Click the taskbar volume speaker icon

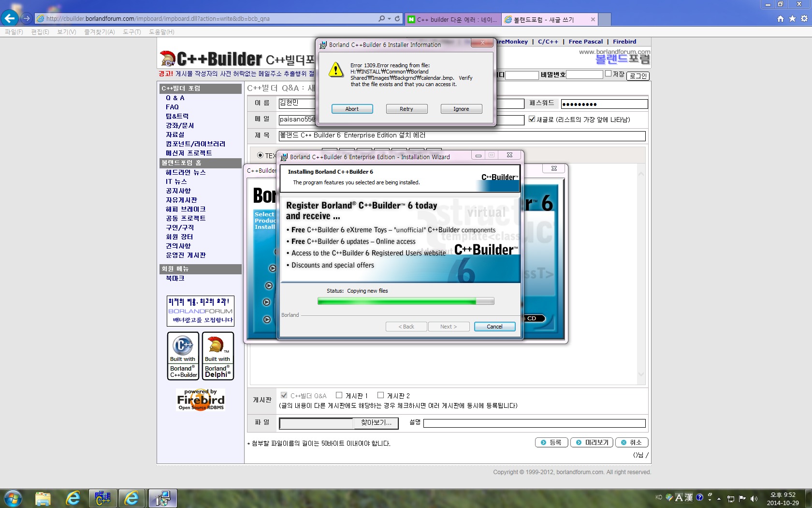click(754, 498)
